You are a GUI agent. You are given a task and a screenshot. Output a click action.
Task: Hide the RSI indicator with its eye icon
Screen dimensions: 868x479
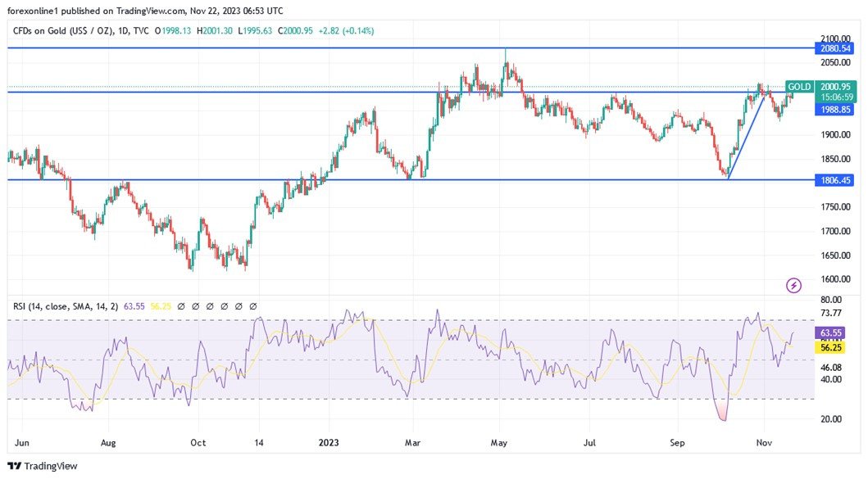click(x=182, y=305)
